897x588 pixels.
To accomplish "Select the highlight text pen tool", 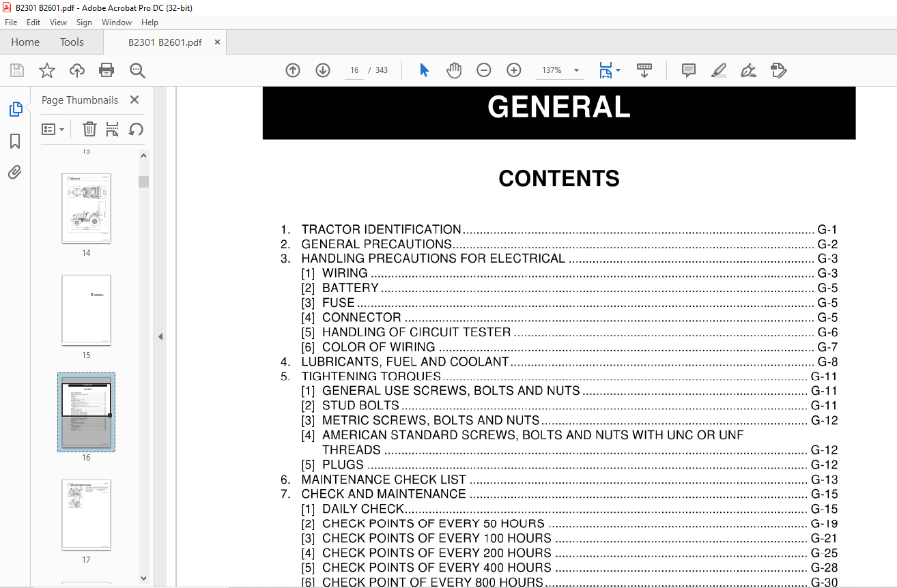I will coord(718,70).
